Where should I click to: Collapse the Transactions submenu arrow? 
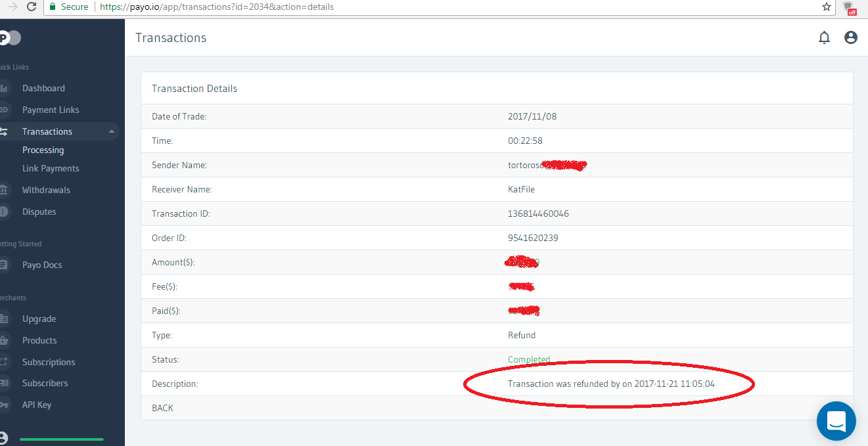112,131
